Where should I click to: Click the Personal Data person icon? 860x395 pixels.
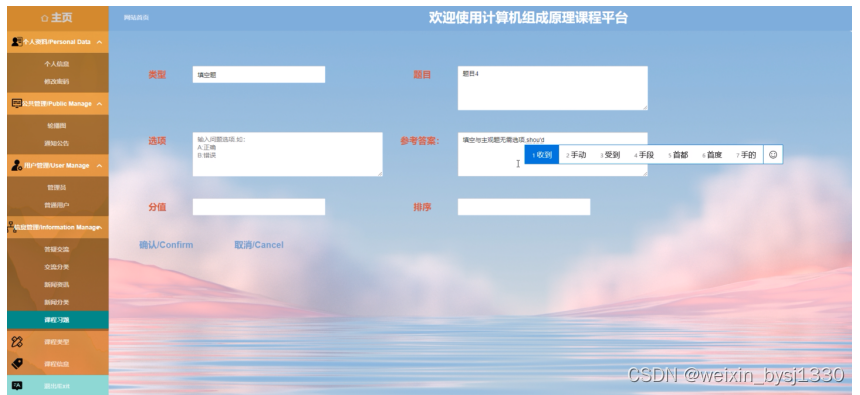click(x=16, y=42)
